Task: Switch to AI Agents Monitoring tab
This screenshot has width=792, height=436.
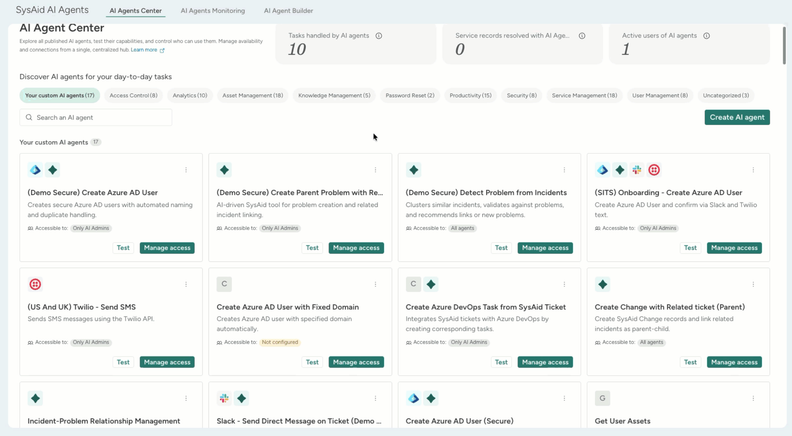Action: click(213, 11)
